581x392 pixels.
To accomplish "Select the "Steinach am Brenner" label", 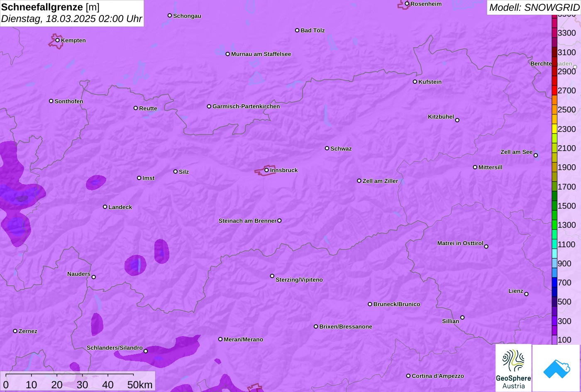I will [247, 221].
